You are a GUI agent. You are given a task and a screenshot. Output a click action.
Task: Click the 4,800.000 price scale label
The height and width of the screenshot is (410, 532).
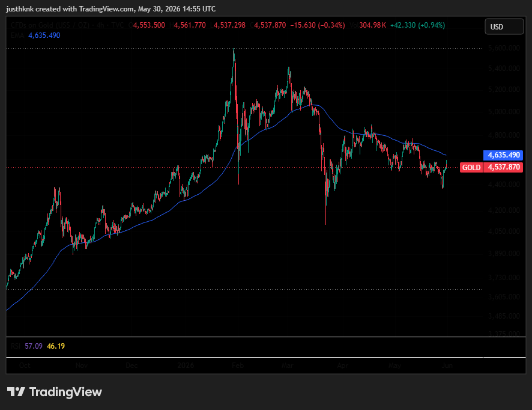point(504,135)
